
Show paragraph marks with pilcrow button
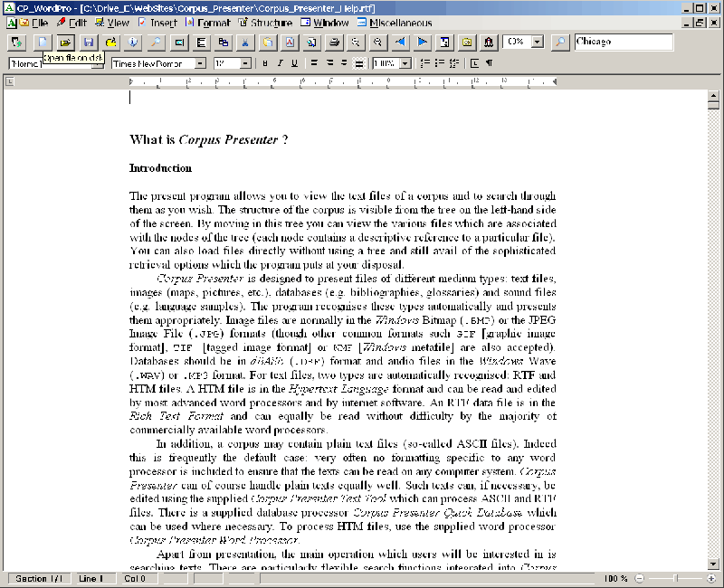[489, 63]
